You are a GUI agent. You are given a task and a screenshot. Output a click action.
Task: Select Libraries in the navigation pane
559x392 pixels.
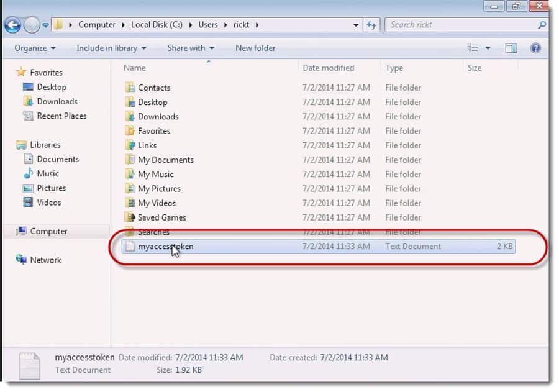(x=45, y=145)
